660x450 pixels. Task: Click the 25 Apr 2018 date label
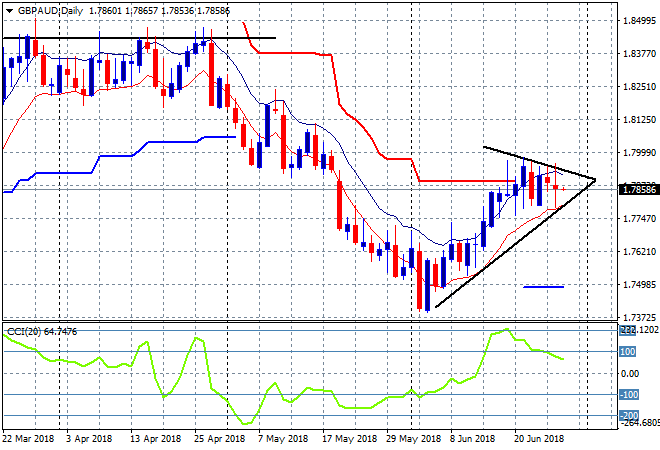219,439
